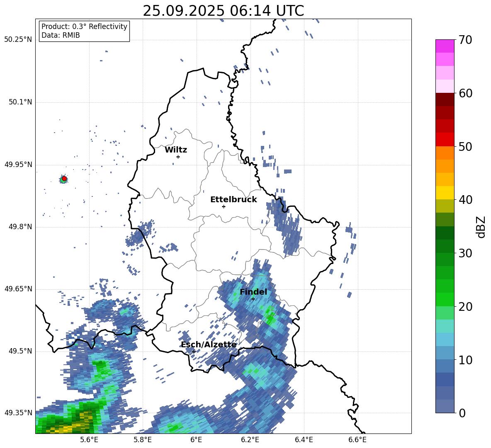Image resolution: width=491 pixels, height=448 pixels.
Task: Click the "Product: 0.3° Reflectivity" label
Action: (84, 27)
